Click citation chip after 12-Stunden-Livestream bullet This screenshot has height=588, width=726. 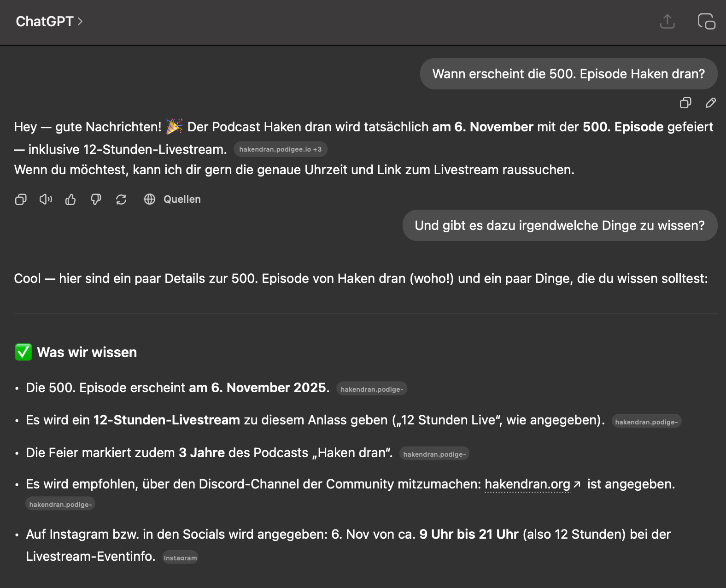tap(646, 422)
